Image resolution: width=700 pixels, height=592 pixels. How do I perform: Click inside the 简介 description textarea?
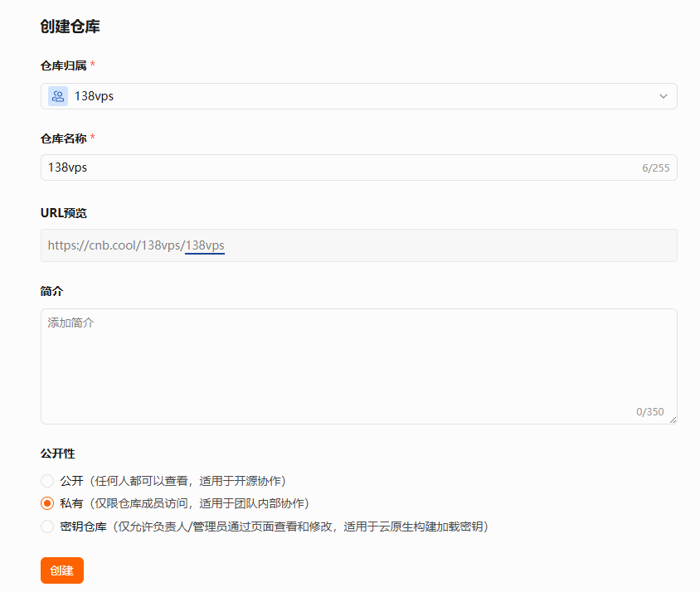coord(357,365)
